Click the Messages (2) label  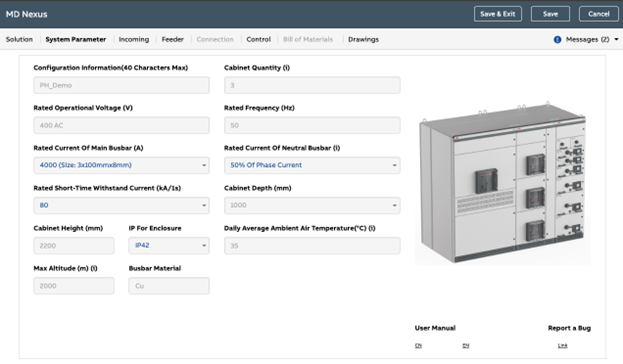(x=587, y=39)
